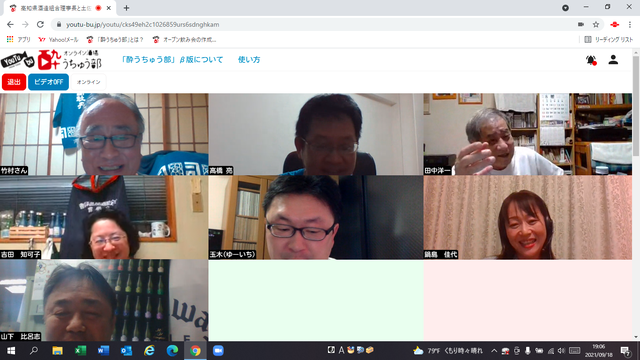This screenshot has height=360, width=640.
Task: Open Yahoo!メール bookmark
Action: click(x=58, y=40)
